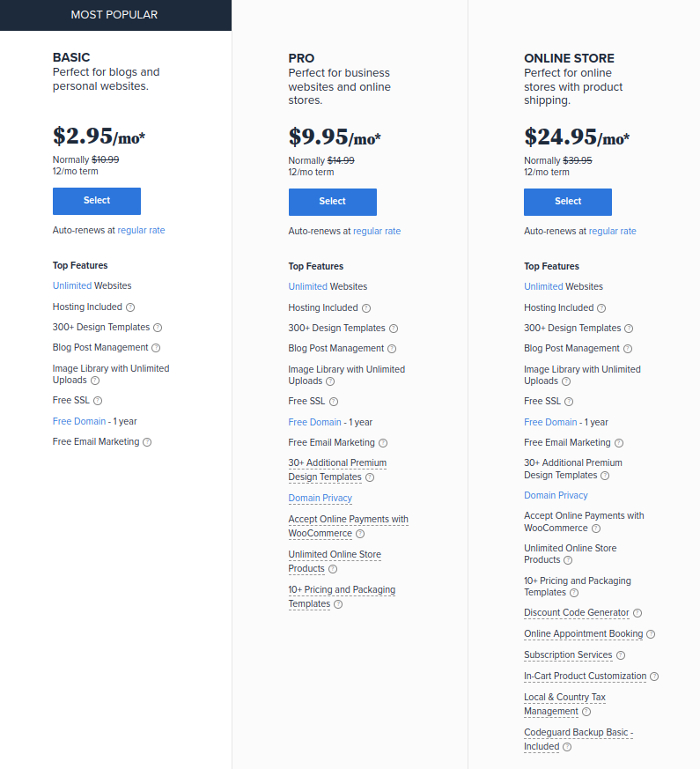
Task: Click Free Domain link in Pro plan
Action: coord(316,422)
